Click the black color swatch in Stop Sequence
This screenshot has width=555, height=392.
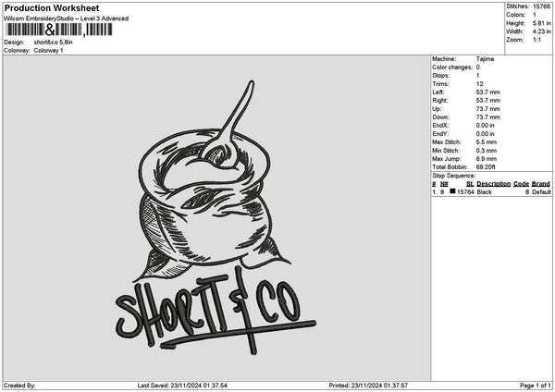453,191
